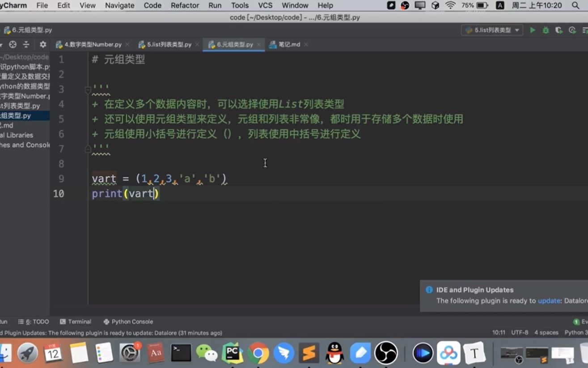The image size is (588, 368).
Task: Run with coverage using the shield icon
Action: click(x=559, y=30)
